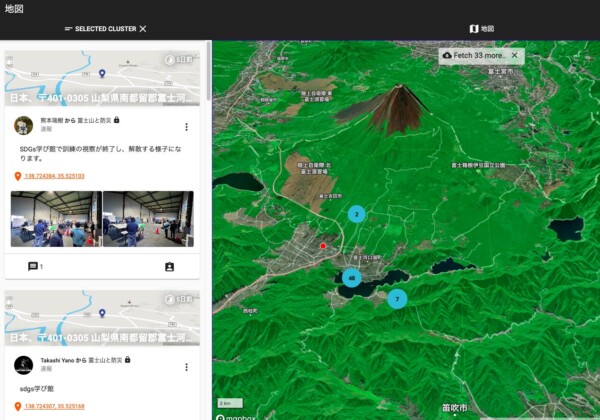
Task: Click the first post author's avatar
Action: coord(23,125)
